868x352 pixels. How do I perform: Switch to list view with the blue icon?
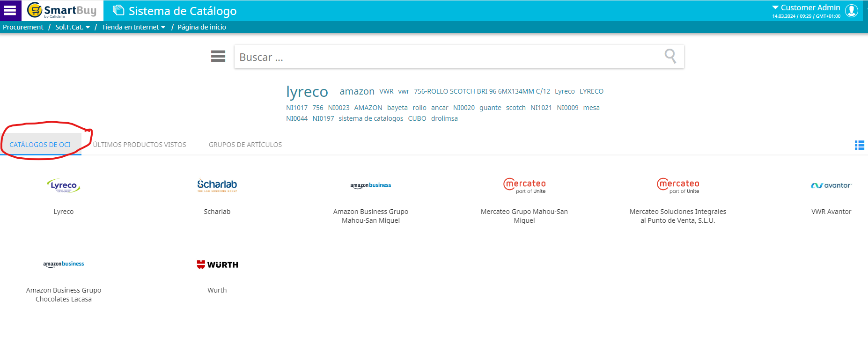click(x=860, y=145)
